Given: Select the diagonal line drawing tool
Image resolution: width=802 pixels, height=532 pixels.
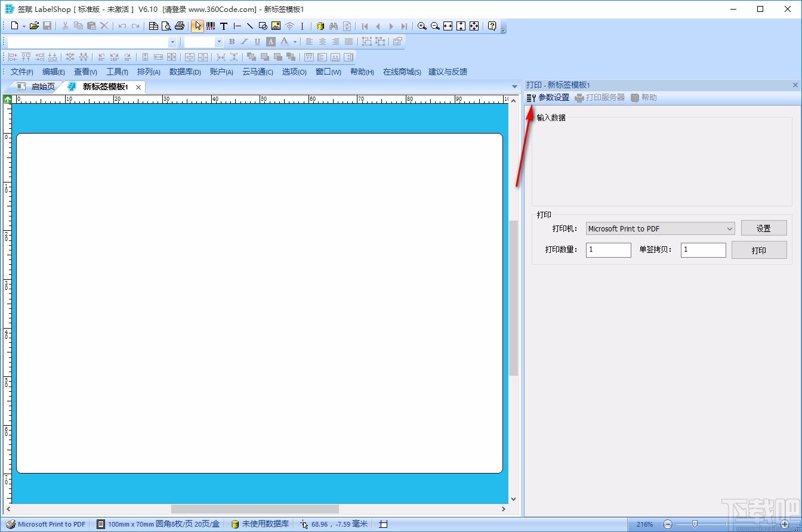Looking at the screenshot, I should click(249, 26).
